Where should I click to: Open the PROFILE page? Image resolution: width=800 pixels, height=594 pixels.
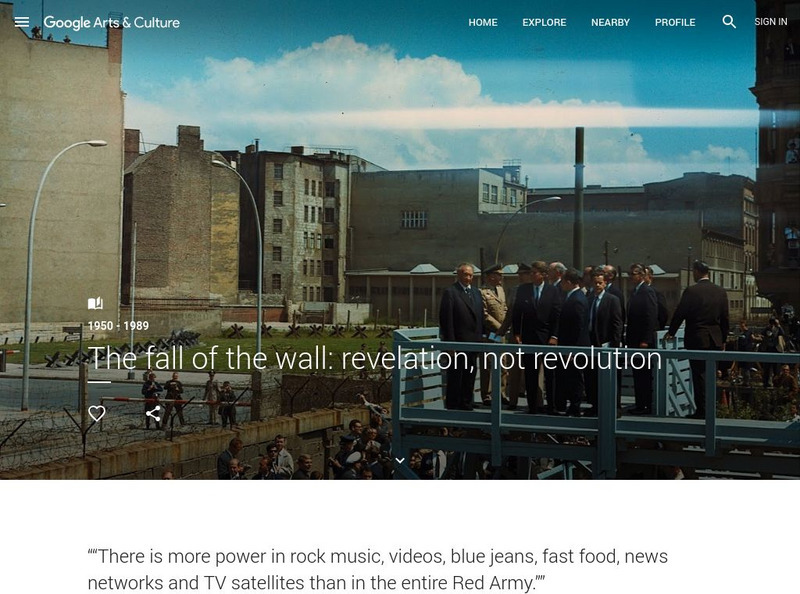point(675,22)
